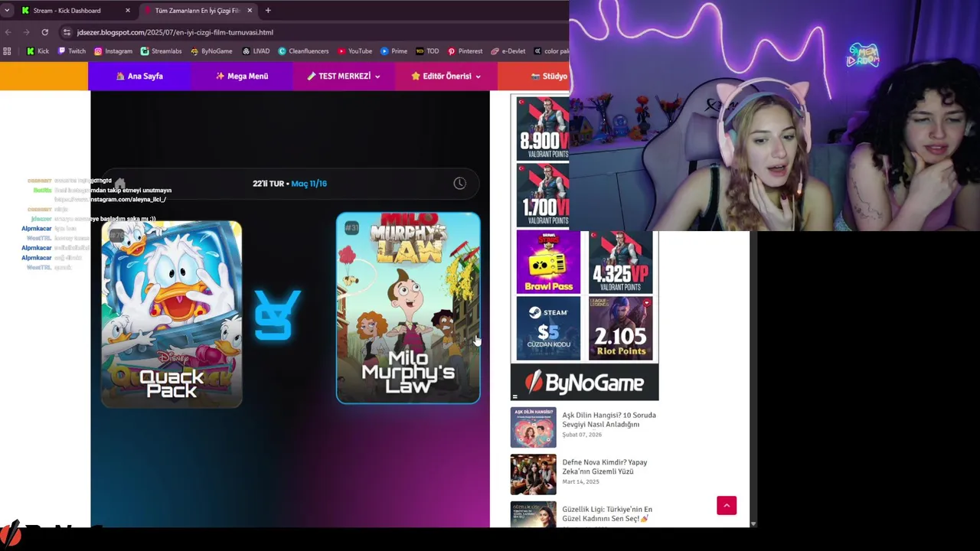Open the color palette bookmark
Viewport: 980px width, 551px height.
point(550,51)
